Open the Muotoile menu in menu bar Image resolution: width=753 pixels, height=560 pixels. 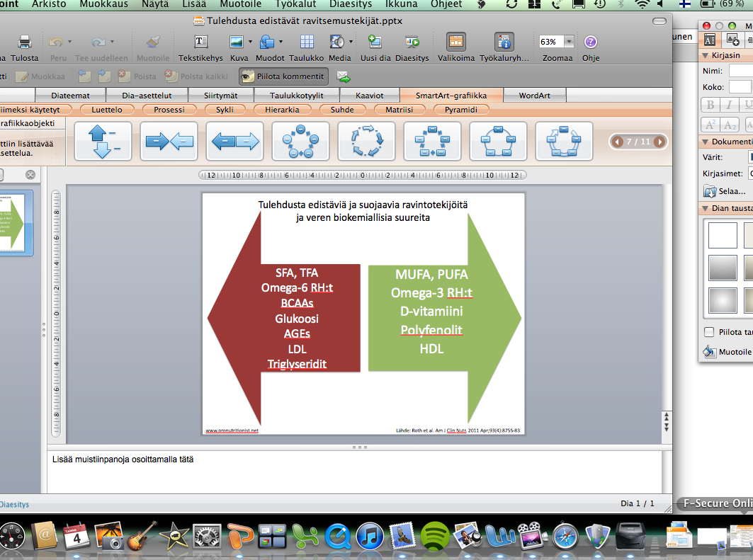[x=240, y=4]
